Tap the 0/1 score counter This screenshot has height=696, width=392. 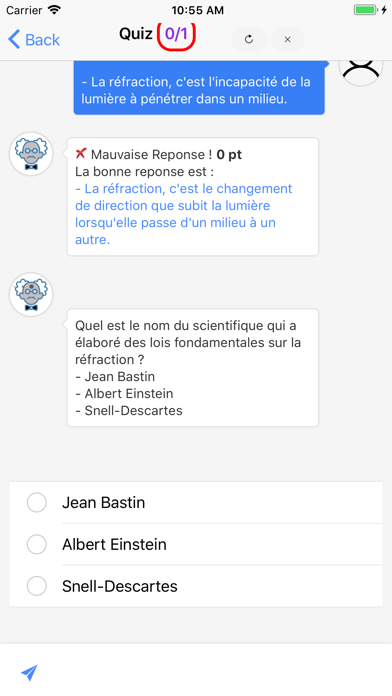coord(176,34)
